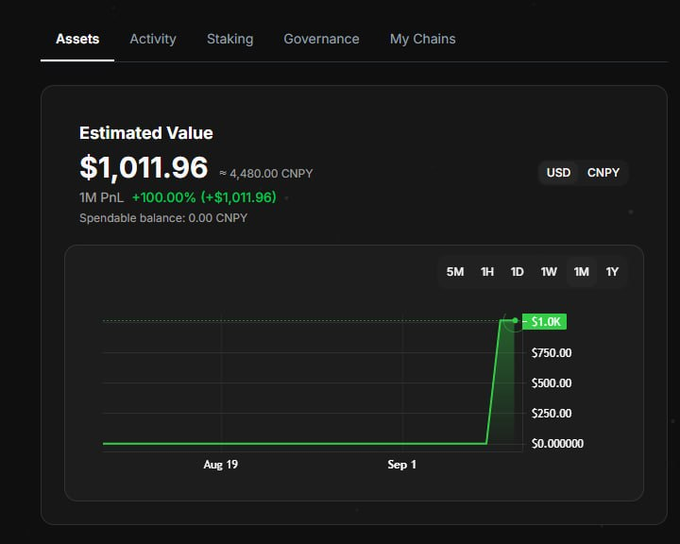The width and height of the screenshot is (680, 544).
Task: Open the My Chains tab
Action: pyautogui.click(x=422, y=39)
